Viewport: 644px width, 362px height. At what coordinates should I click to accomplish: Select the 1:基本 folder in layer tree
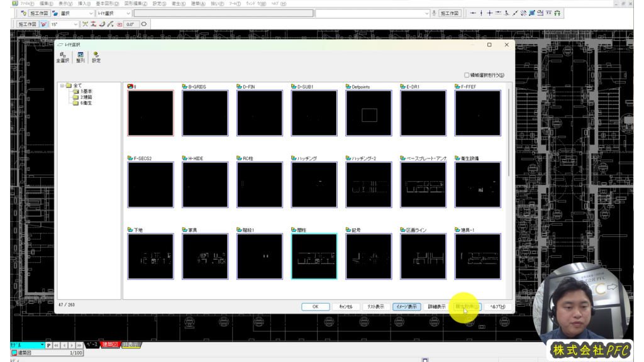click(86, 91)
